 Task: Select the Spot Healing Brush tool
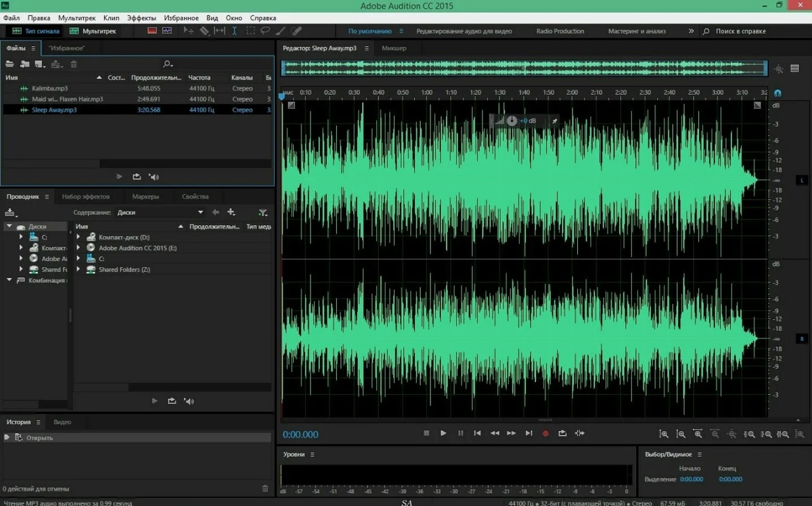pos(296,31)
